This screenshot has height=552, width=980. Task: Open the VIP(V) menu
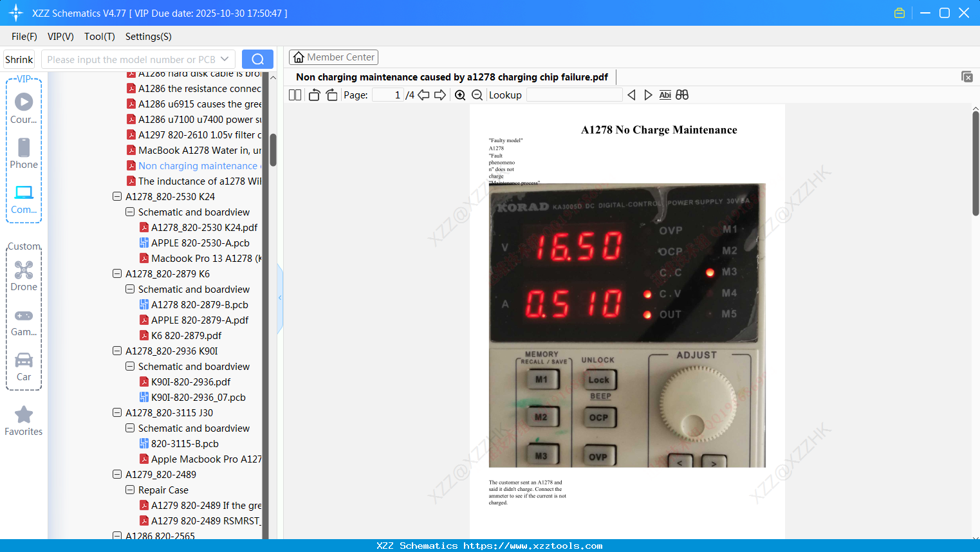coord(60,37)
